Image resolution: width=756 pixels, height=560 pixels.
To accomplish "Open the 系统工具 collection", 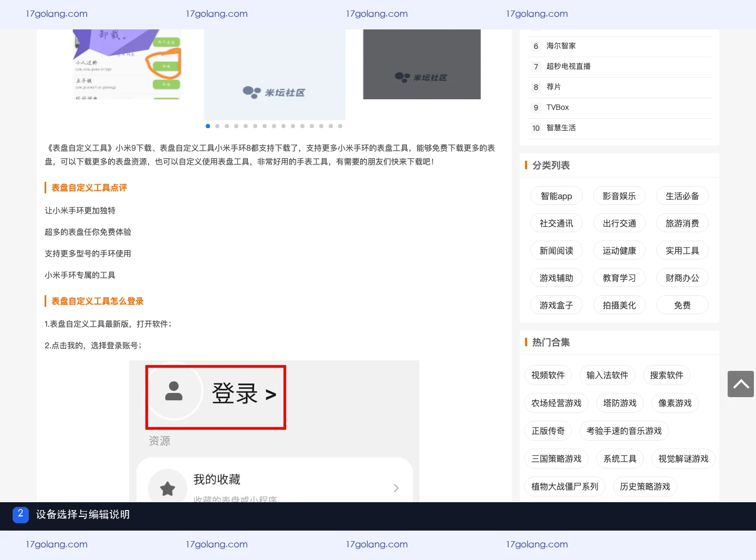I will (620, 459).
